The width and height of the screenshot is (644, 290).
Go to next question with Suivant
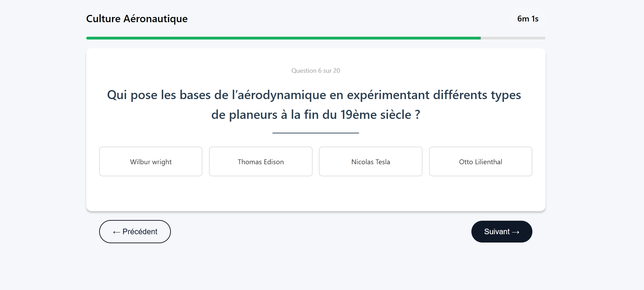click(502, 232)
